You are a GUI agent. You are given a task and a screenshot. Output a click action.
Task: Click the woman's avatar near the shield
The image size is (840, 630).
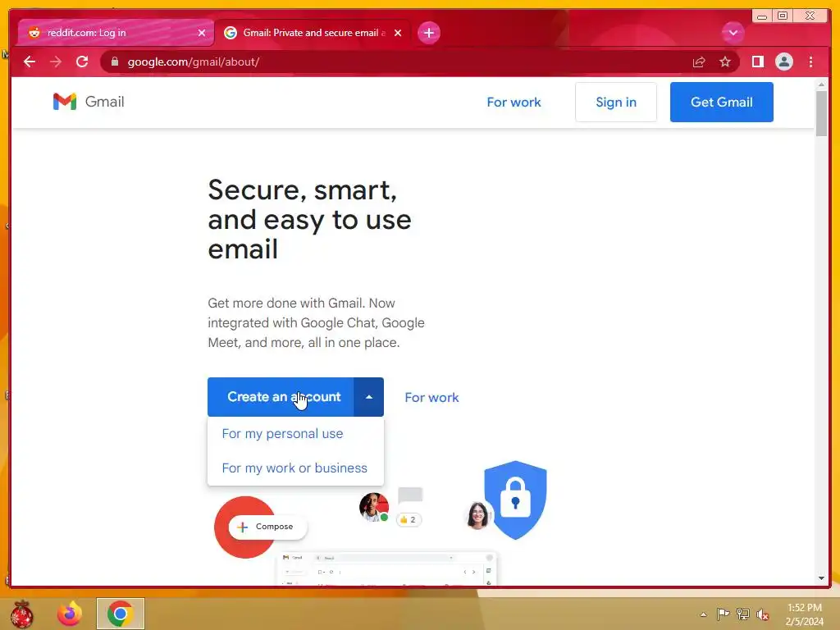pyautogui.click(x=477, y=515)
